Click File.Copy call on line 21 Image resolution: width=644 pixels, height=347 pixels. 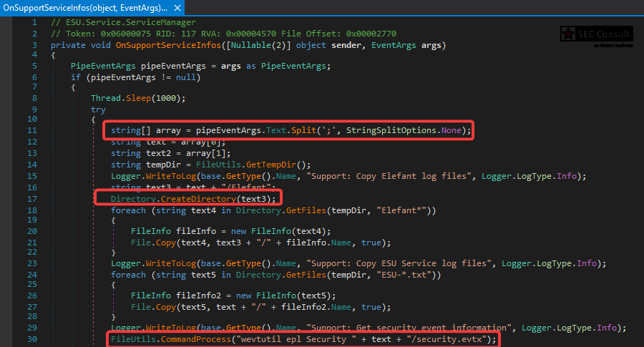(x=147, y=243)
